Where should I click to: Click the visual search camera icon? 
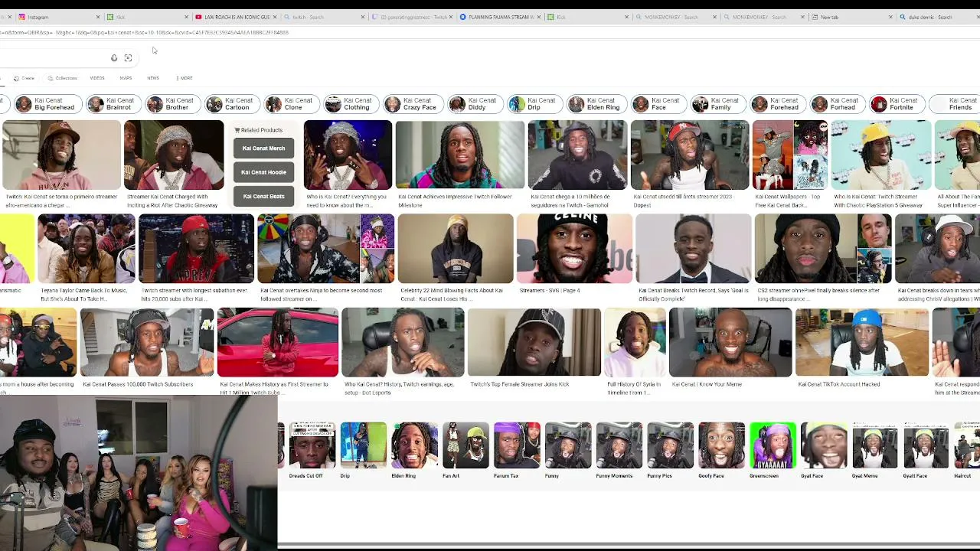(x=128, y=58)
